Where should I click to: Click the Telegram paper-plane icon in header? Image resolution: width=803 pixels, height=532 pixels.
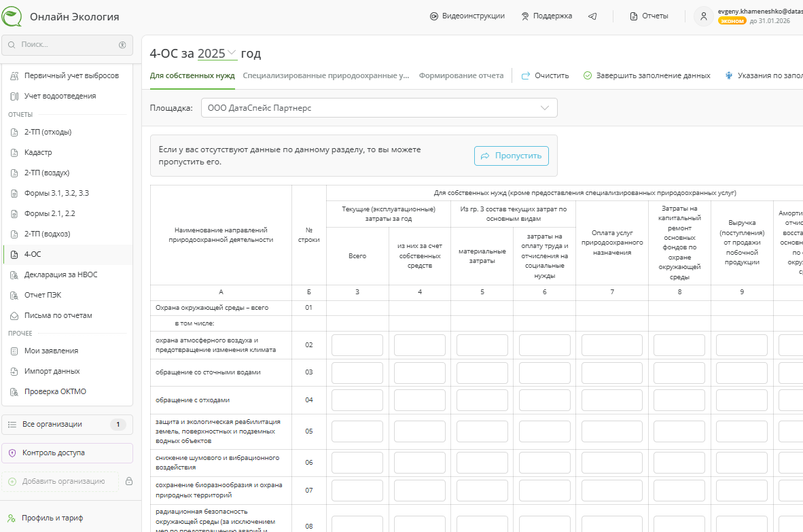pyautogui.click(x=592, y=16)
